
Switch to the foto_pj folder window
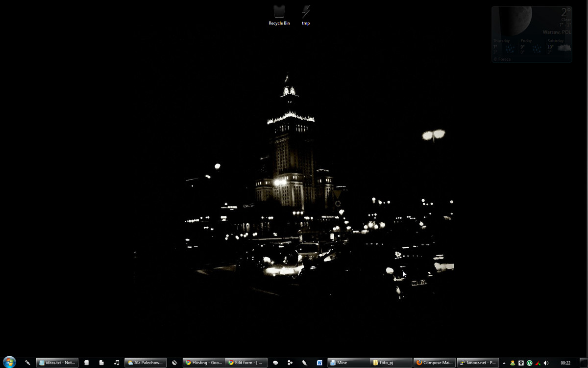tap(390, 363)
